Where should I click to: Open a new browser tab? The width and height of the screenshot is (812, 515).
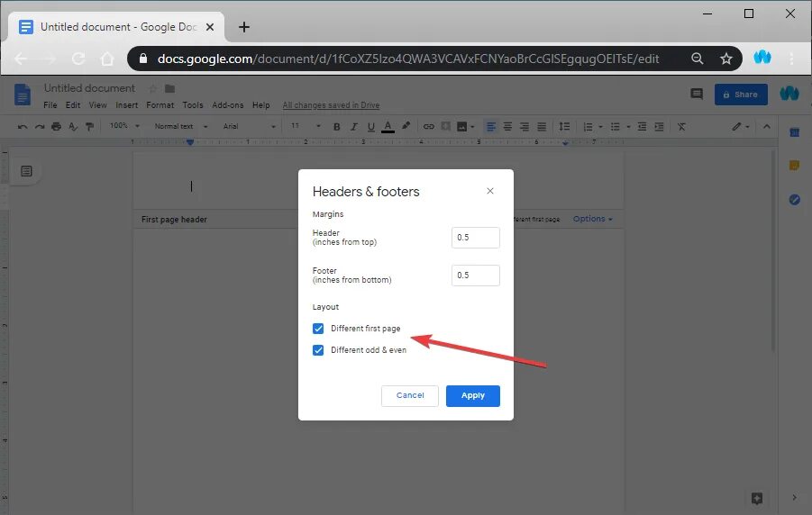click(244, 27)
